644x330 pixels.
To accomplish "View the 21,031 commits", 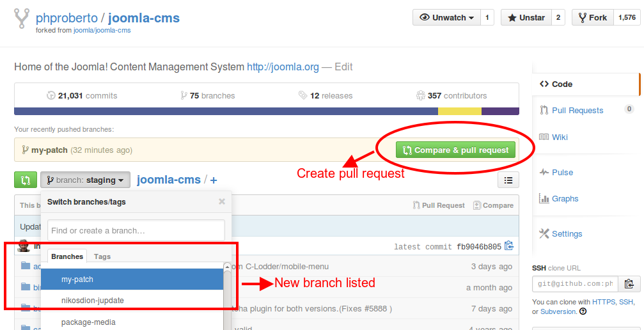I will click(x=82, y=96).
